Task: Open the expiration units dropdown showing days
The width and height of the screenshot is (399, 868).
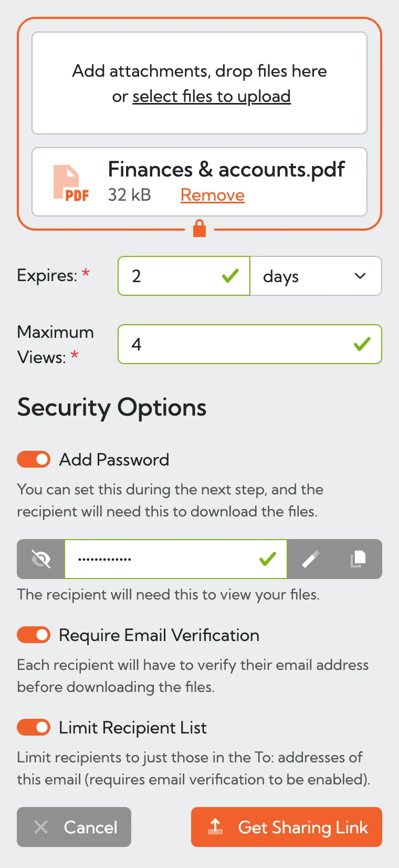Action: pos(316,276)
